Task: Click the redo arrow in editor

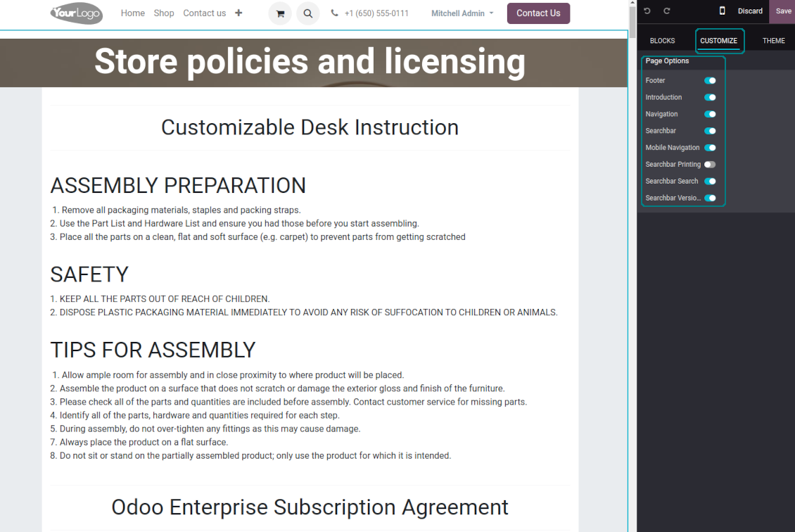Action: click(x=667, y=11)
